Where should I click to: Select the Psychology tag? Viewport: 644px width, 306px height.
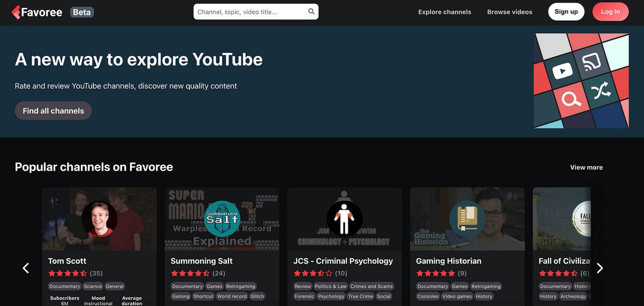[331, 296]
